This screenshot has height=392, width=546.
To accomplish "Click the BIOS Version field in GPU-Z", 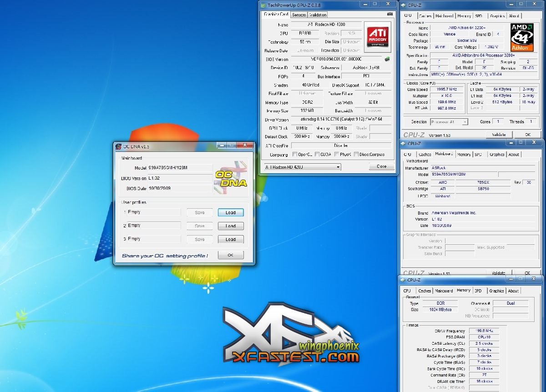I will [x=336, y=59].
